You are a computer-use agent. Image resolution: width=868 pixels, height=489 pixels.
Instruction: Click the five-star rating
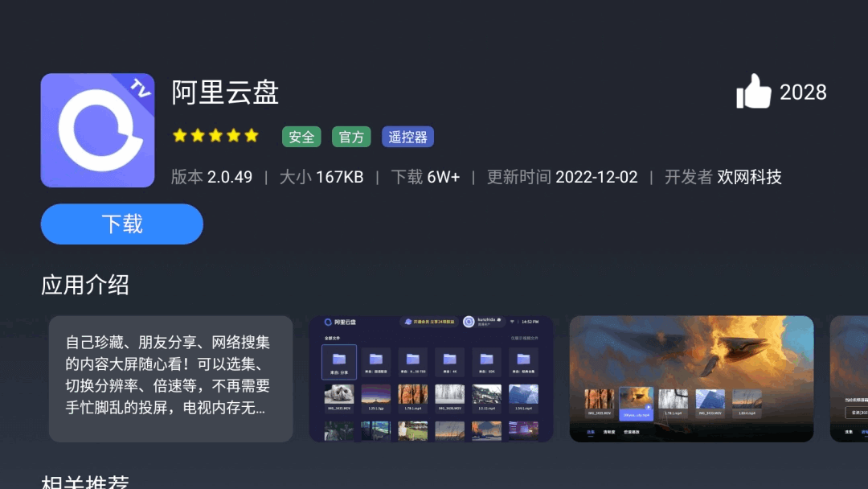click(215, 136)
